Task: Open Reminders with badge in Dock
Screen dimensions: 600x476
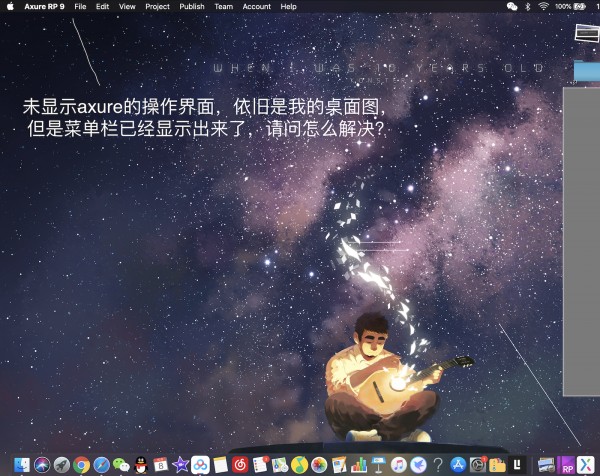Action: [x=260, y=465]
